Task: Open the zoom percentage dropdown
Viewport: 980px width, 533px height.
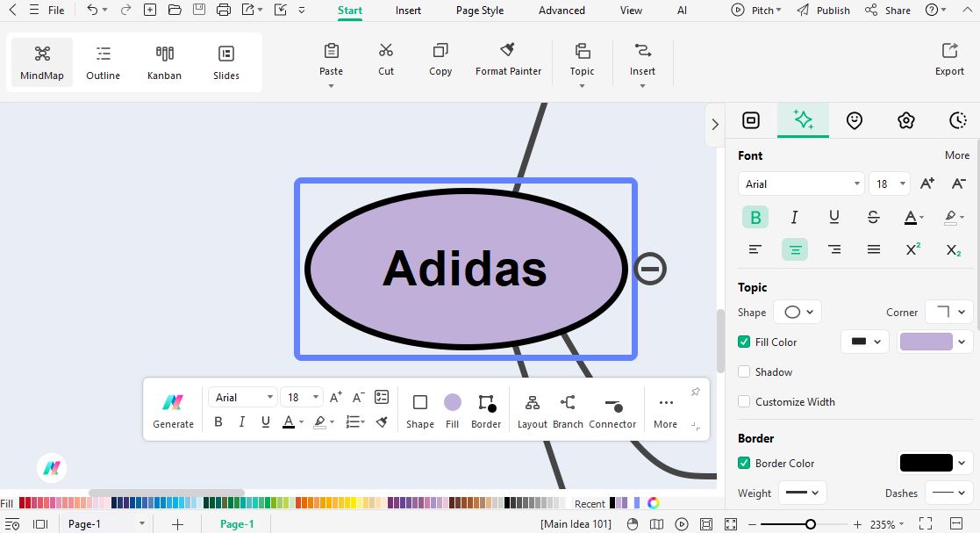Action: click(x=901, y=524)
